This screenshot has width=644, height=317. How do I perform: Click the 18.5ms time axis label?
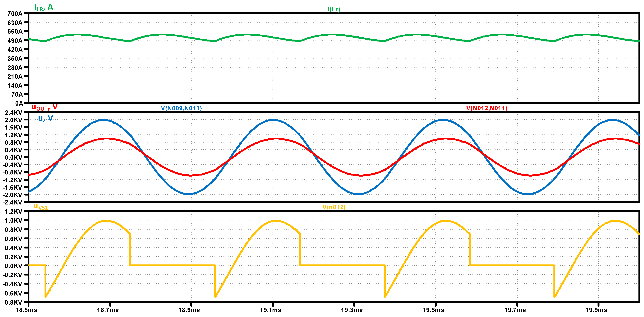(x=26, y=310)
